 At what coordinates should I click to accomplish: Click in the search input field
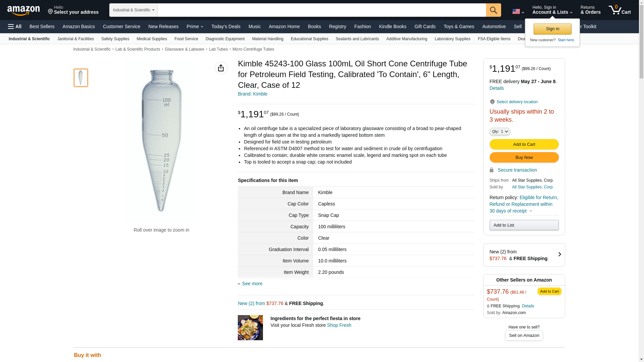pyautogui.click(x=321, y=10)
